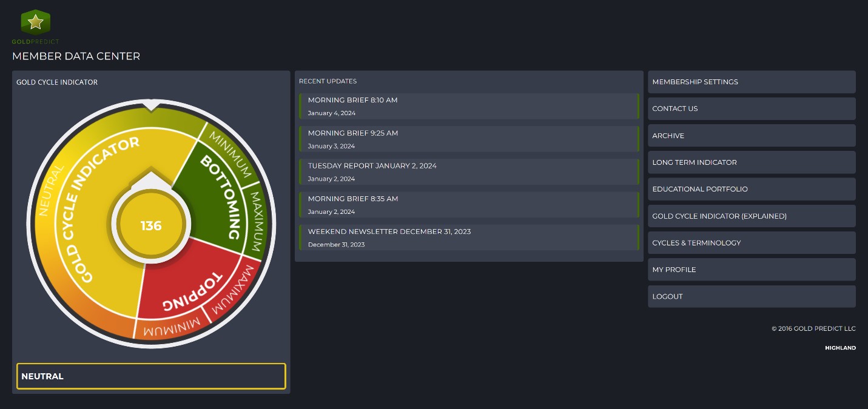The height and width of the screenshot is (409, 868).
Task: Open the Archive section
Action: (x=751, y=136)
